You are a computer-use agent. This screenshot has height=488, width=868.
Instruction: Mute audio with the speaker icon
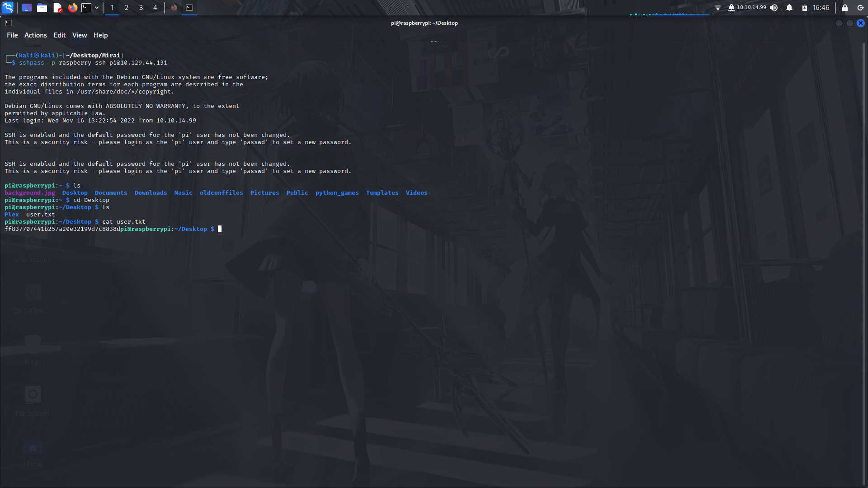click(774, 8)
